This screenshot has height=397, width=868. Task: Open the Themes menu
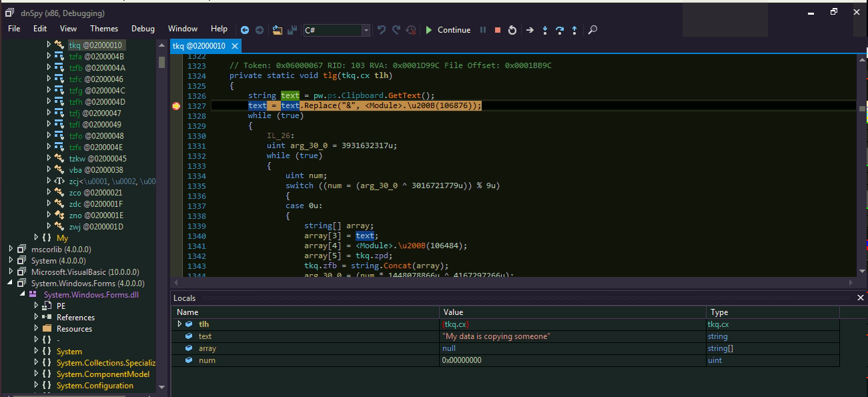(x=104, y=29)
